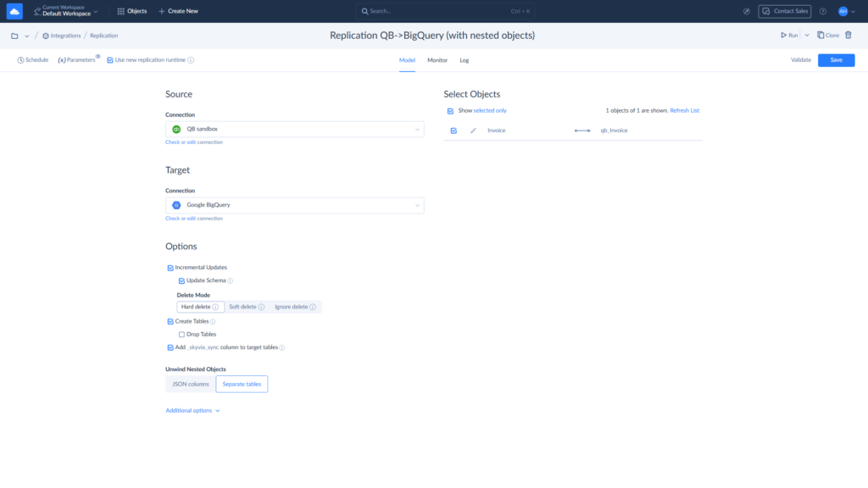Open the Objects menu in the top bar

[x=132, y=12]
